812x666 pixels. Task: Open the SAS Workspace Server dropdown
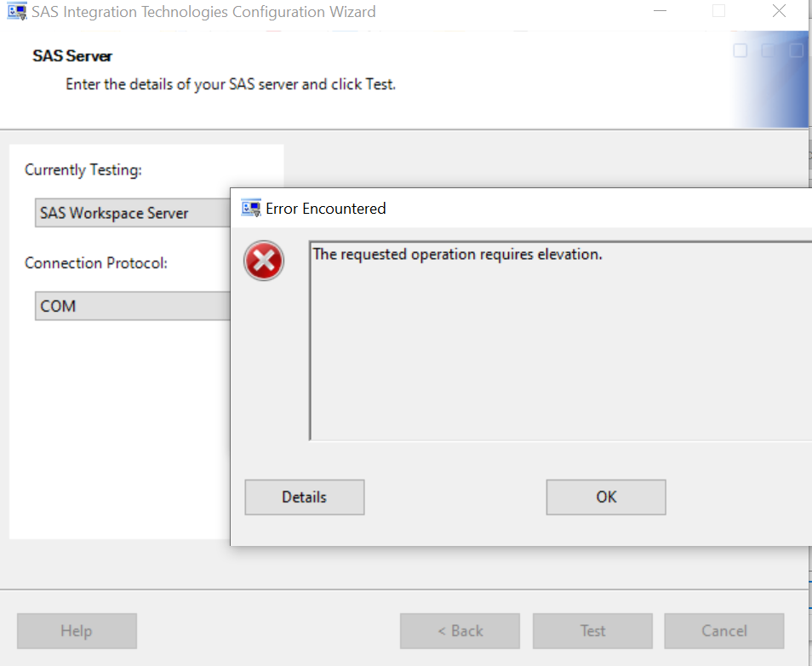pyautogui.click(x=133, y=213)
